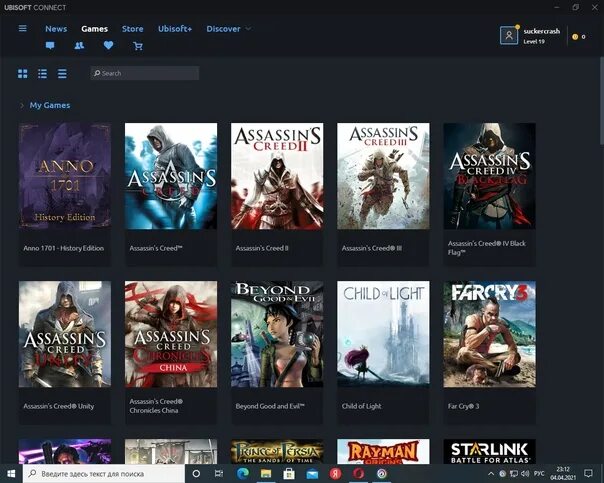Open the volume control in system tray
The height and width of the screenshot is (483, 604).
tap(525, 474)
